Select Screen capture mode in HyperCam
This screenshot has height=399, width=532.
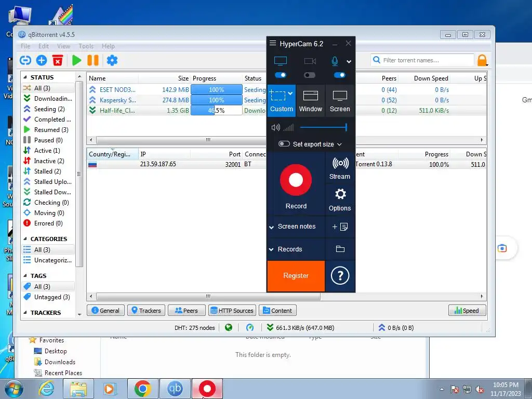click(340, 101)
